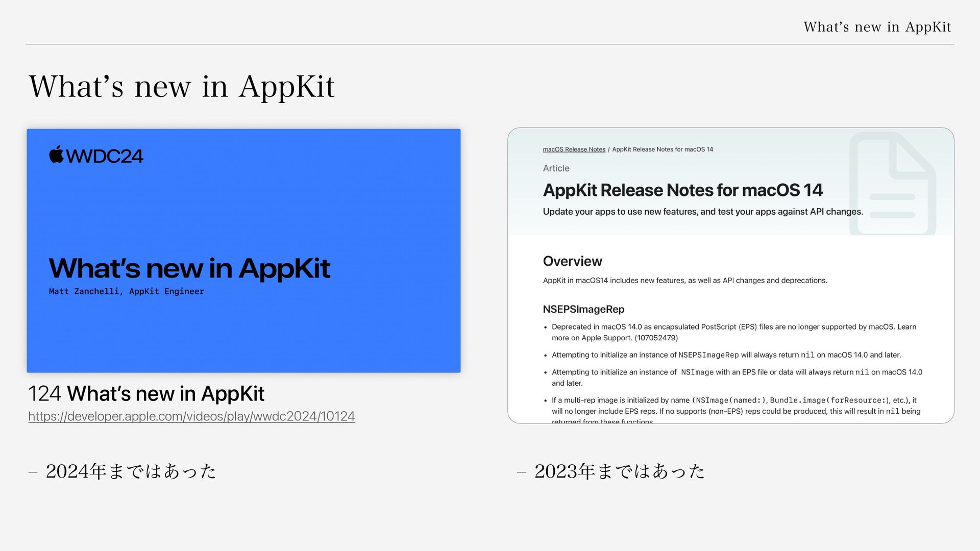Select the AppKit Release Notes for macOS 14 heading

coord(682,190)
